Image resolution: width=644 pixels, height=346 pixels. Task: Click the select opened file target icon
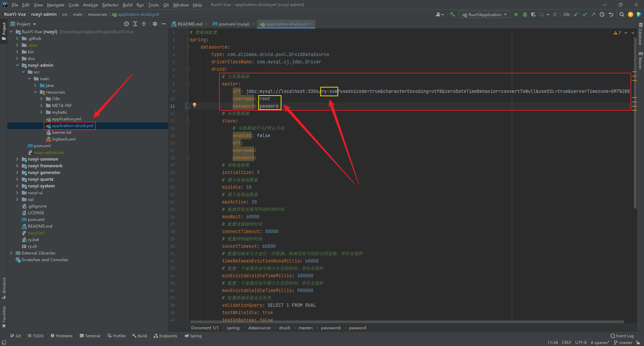pos(126,24)
